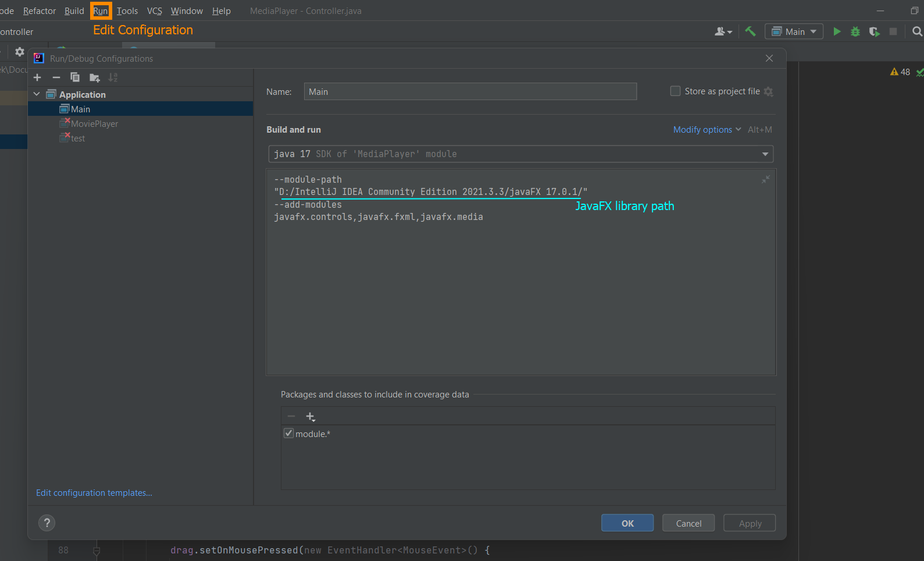The height and width of the screenshot is (561, 924).
Task: Click the Name input field
Action: [470, 91]
